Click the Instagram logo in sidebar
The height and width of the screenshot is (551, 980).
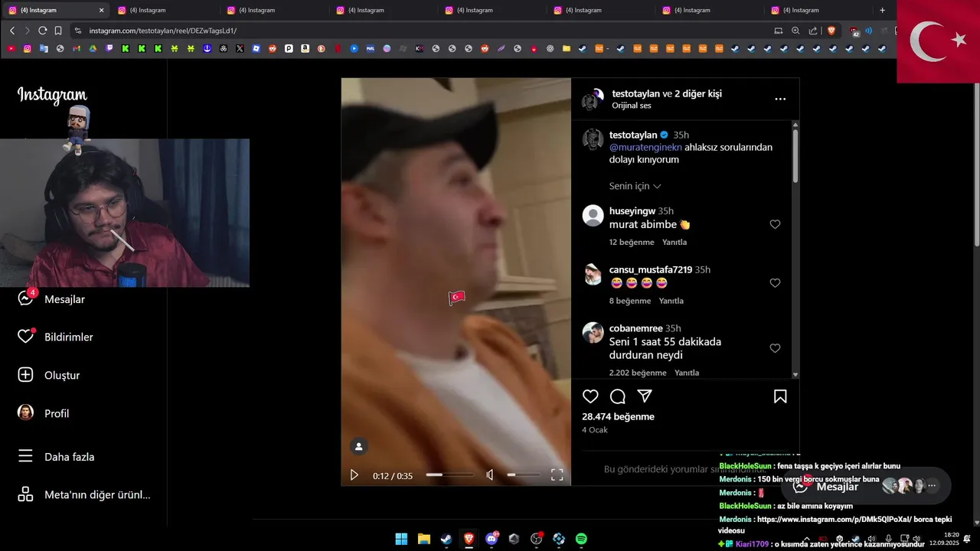pos(52,95)
